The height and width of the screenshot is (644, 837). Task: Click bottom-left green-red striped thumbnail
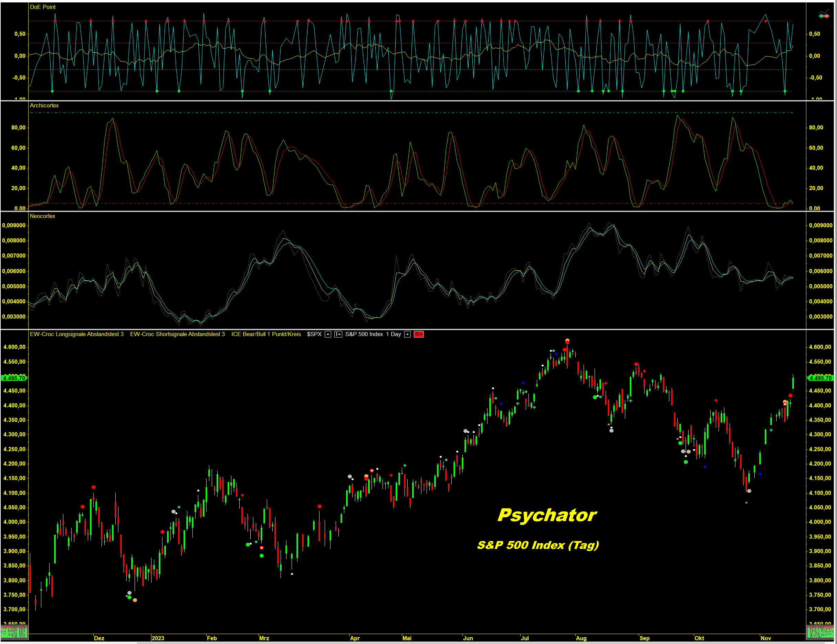pyautogui.click(x=14, y=633)
